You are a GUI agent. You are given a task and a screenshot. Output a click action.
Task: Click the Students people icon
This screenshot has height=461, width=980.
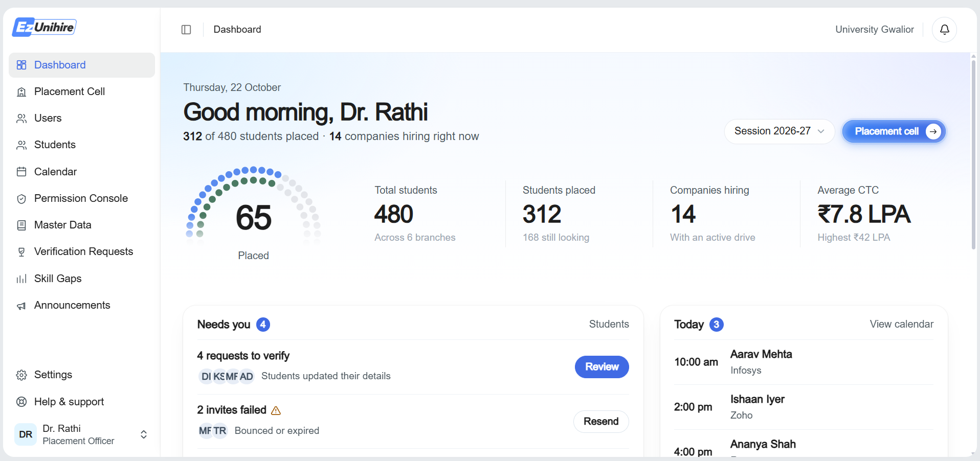[x=21, y=145]
